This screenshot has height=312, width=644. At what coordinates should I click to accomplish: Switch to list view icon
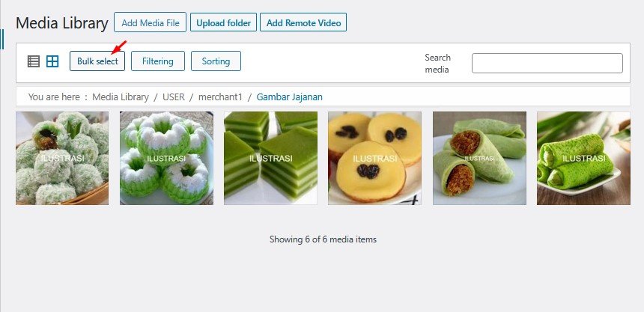(x=34, y=61)
